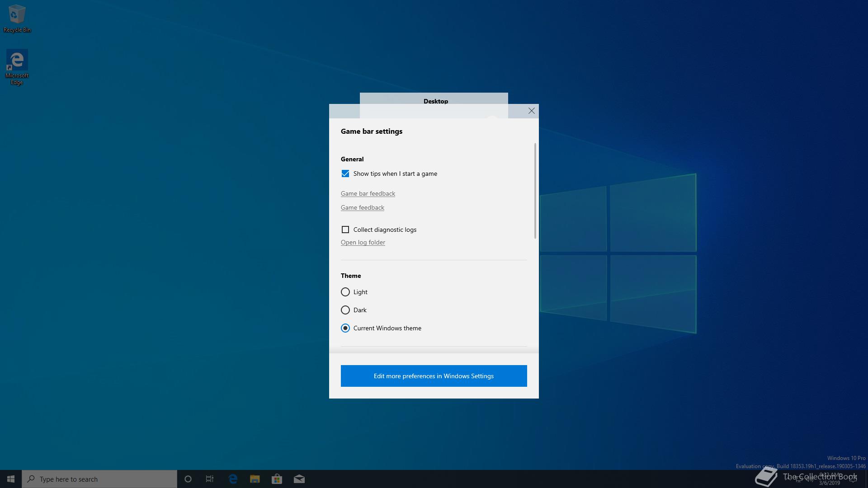The image size is (868, 488).
Task: Open Task View from taskbar
Action: [210, 479]
